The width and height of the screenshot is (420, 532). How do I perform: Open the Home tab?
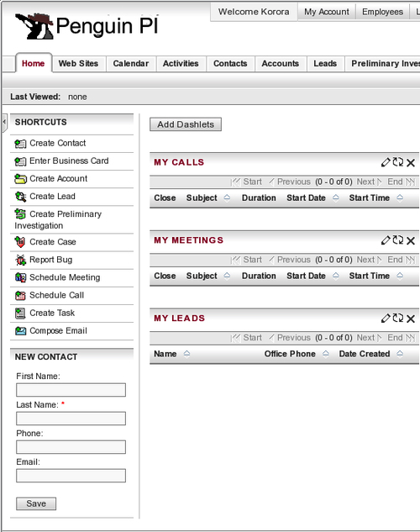(34, 63)
